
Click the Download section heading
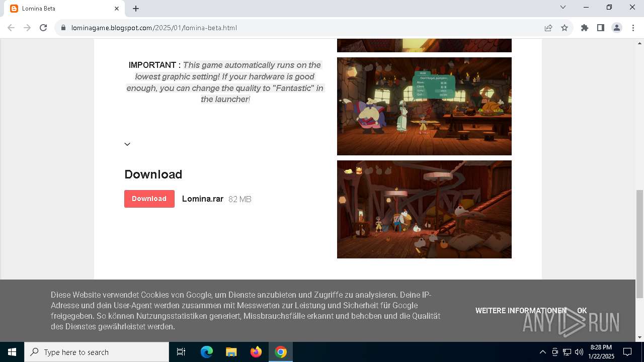(153, 174)
